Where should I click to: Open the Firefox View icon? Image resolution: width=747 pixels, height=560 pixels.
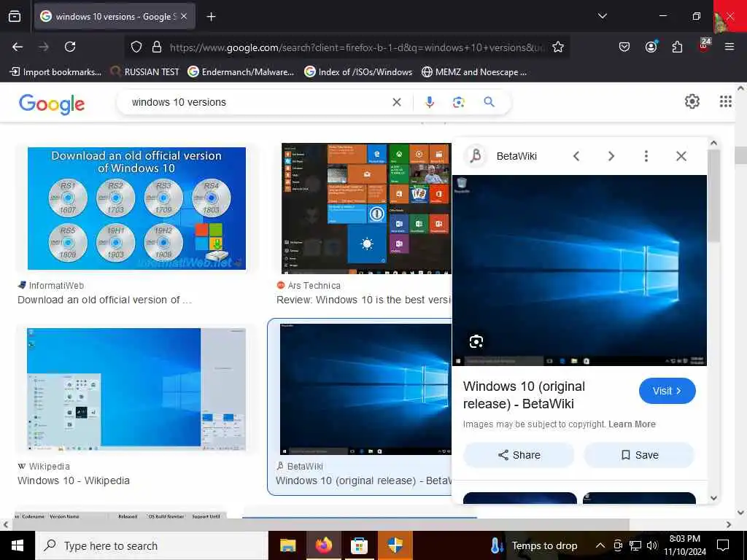click(x=15, y=17)
